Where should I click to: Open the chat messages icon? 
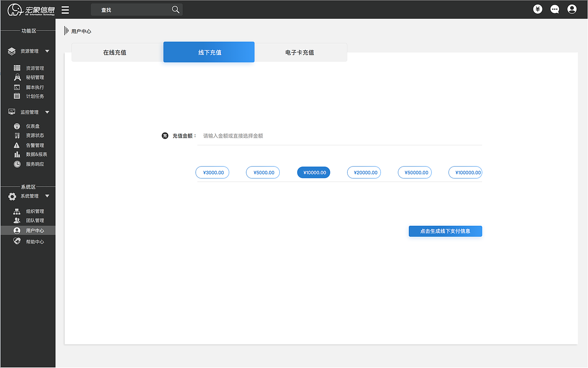(555, 9)
